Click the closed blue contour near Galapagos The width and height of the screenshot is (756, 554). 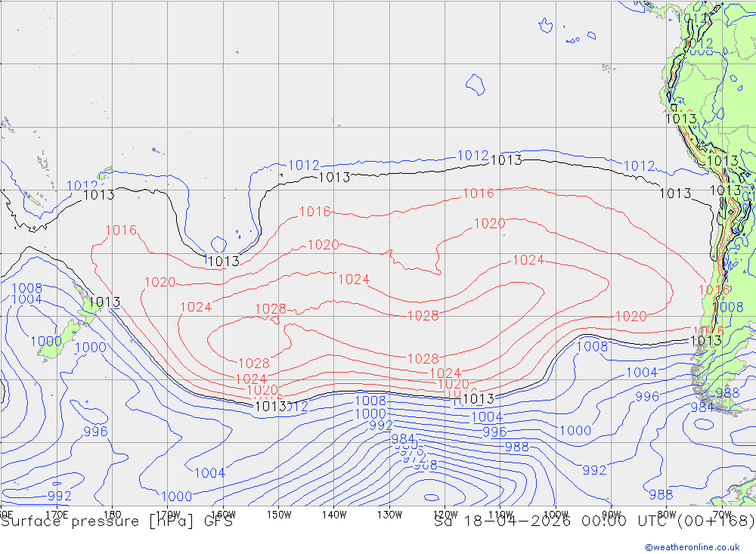coord(475,84)
